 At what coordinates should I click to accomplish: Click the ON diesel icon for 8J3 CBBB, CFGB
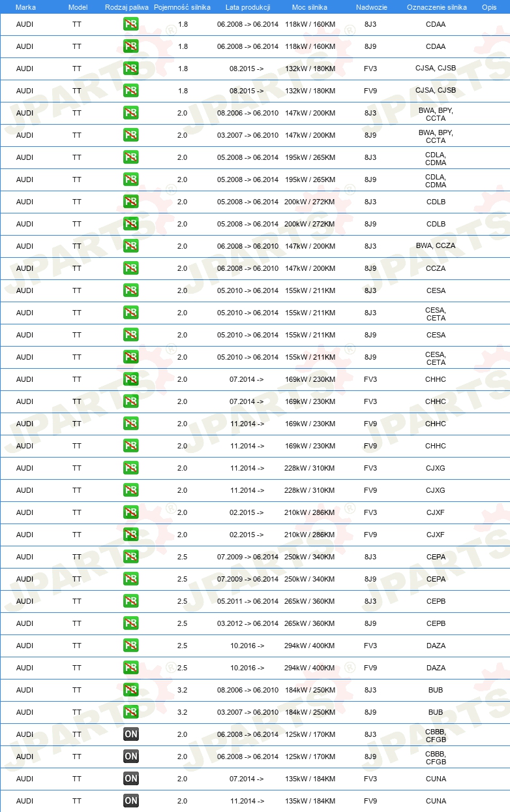pyautogui.click(x=131, y=734)
